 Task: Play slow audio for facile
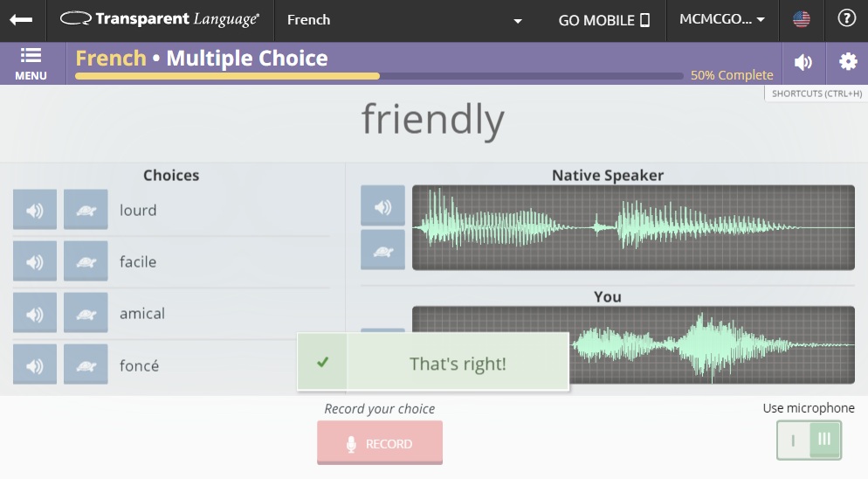[86, 262]
